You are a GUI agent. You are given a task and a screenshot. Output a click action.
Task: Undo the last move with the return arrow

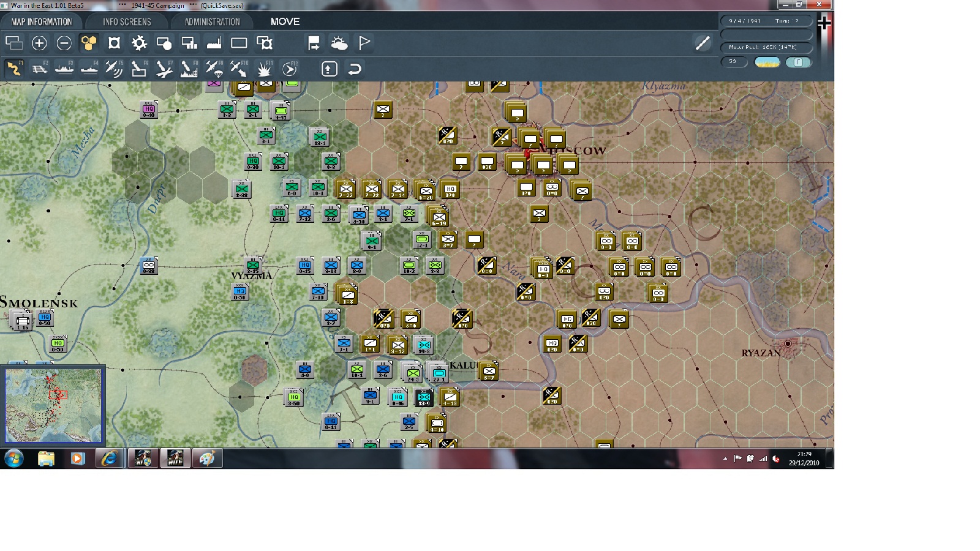coord(355,69)
